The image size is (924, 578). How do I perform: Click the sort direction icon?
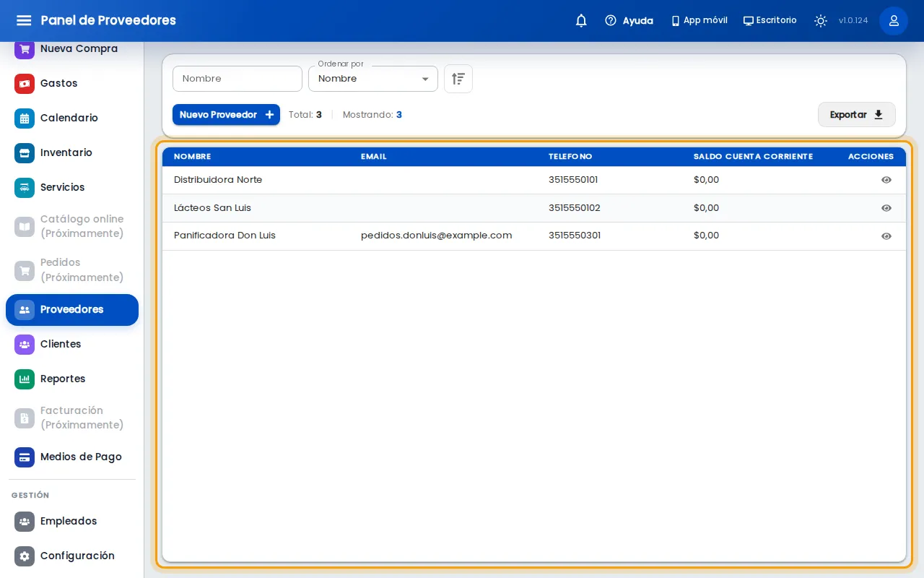[458, 79]
